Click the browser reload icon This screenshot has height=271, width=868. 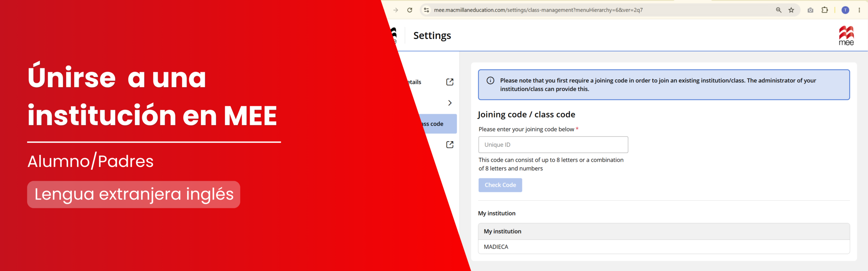click(x=410, y=10)
